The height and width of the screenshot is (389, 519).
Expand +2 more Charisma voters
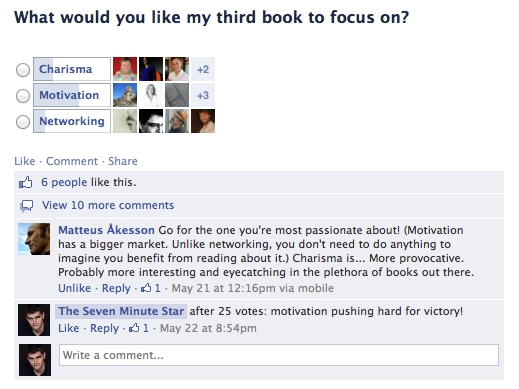tap(203, 69)
